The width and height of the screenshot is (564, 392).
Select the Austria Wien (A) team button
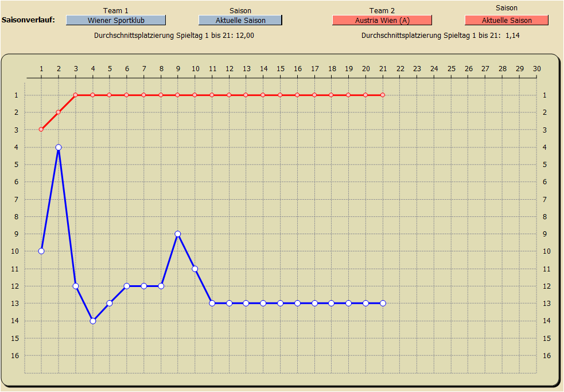point(382,20)
